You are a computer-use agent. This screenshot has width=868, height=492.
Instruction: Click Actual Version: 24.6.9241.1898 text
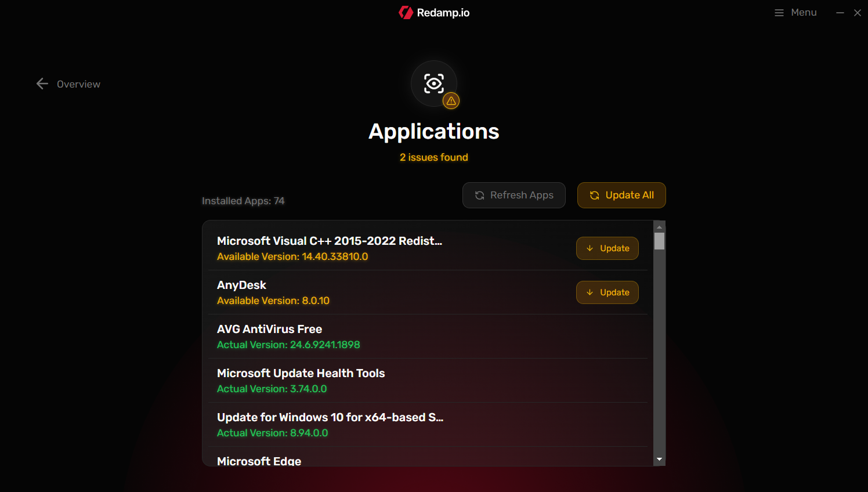pyautogui.click(x=288, y=345)
